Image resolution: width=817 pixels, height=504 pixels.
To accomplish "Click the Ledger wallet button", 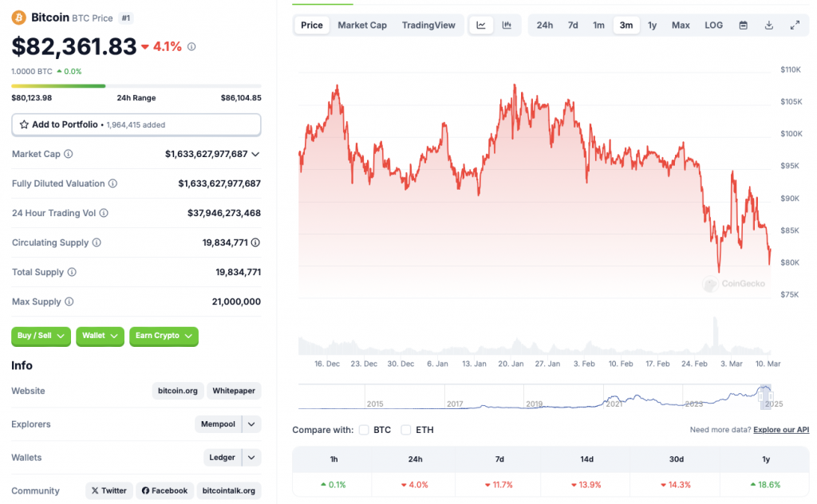I will point(222,458).
